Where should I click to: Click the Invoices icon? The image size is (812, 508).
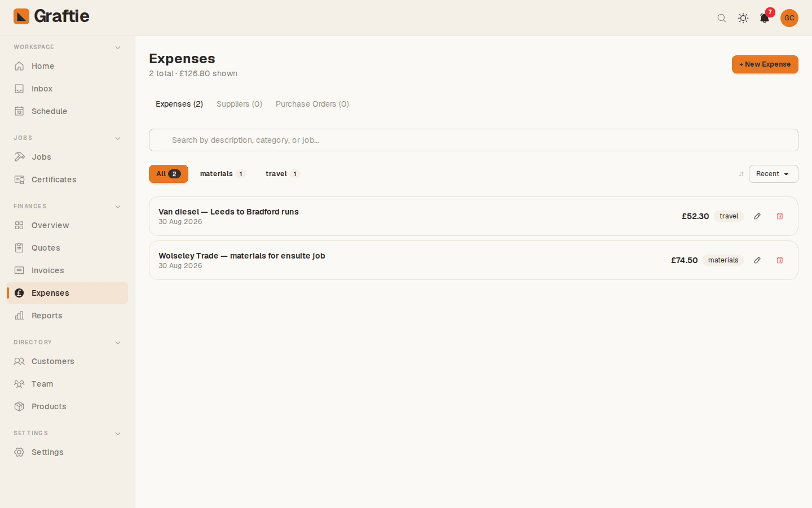[x=19, y=270]
